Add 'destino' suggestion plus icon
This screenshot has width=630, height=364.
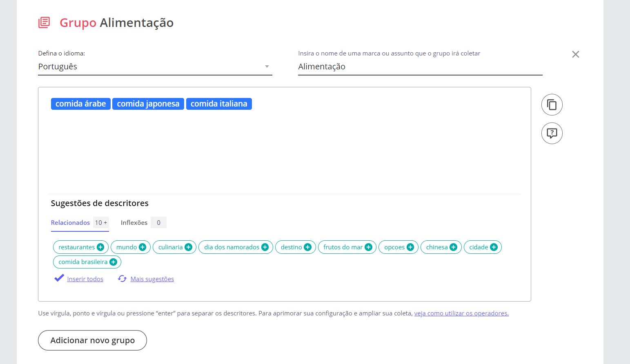tap(308, 247)
